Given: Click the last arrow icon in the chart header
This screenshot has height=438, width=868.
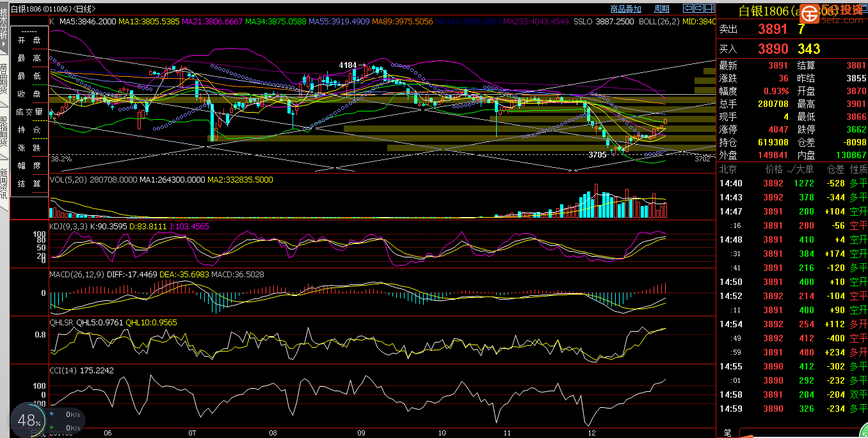Looking at the screenshot, I should click(x=709, y=8).
